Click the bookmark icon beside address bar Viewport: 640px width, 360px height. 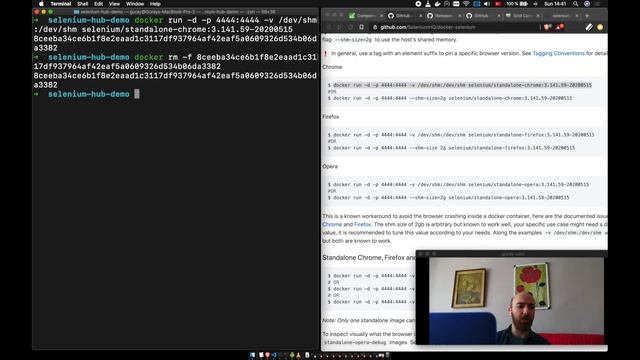click(361, 27)
